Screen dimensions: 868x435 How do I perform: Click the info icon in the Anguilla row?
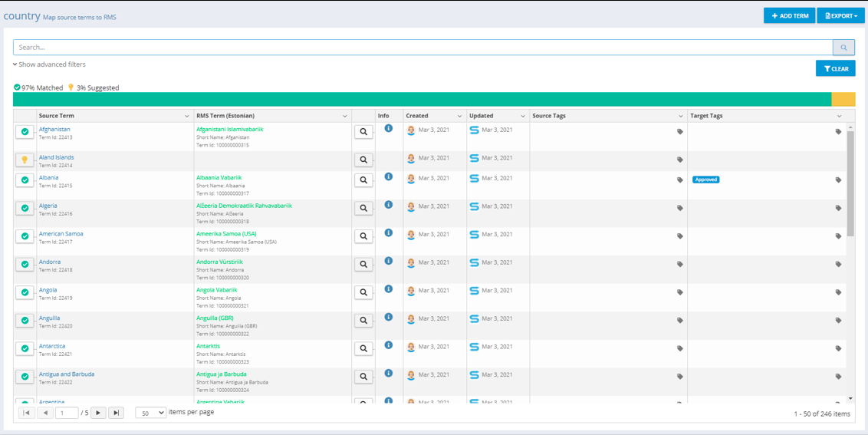[388, 318]
